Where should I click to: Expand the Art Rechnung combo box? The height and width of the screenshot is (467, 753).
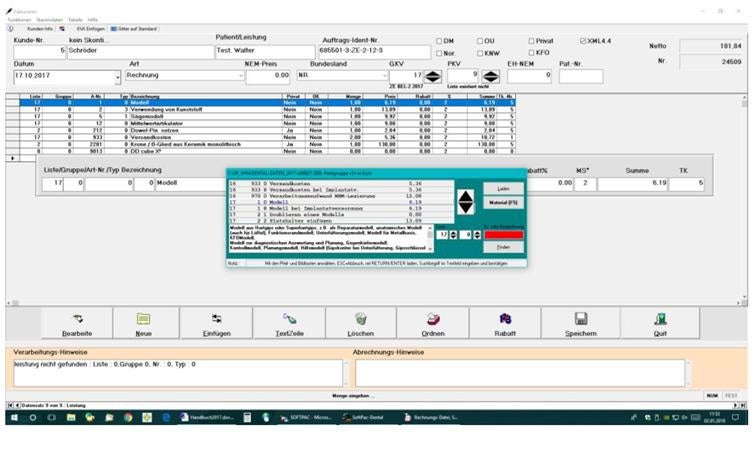[x=241, y=75]
